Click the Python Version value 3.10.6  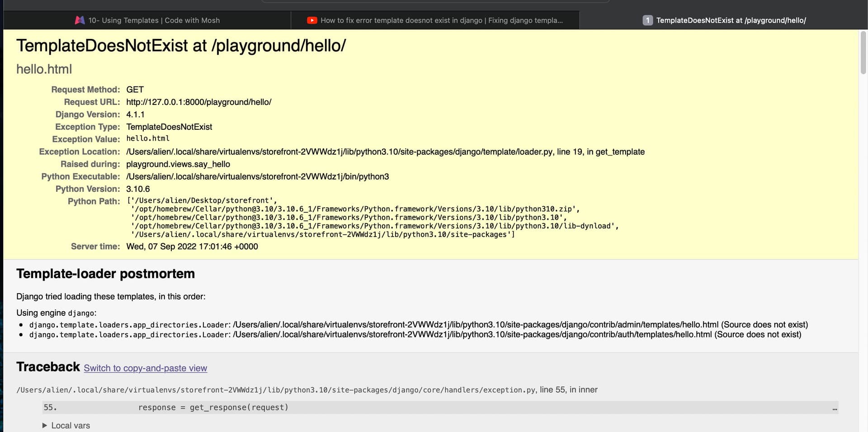[138, 189]
